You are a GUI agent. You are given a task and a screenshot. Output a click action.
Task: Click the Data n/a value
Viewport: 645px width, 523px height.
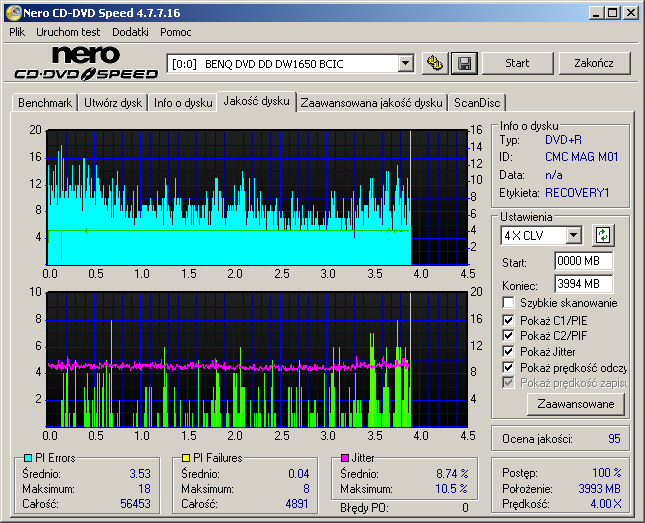pos(554,175)
